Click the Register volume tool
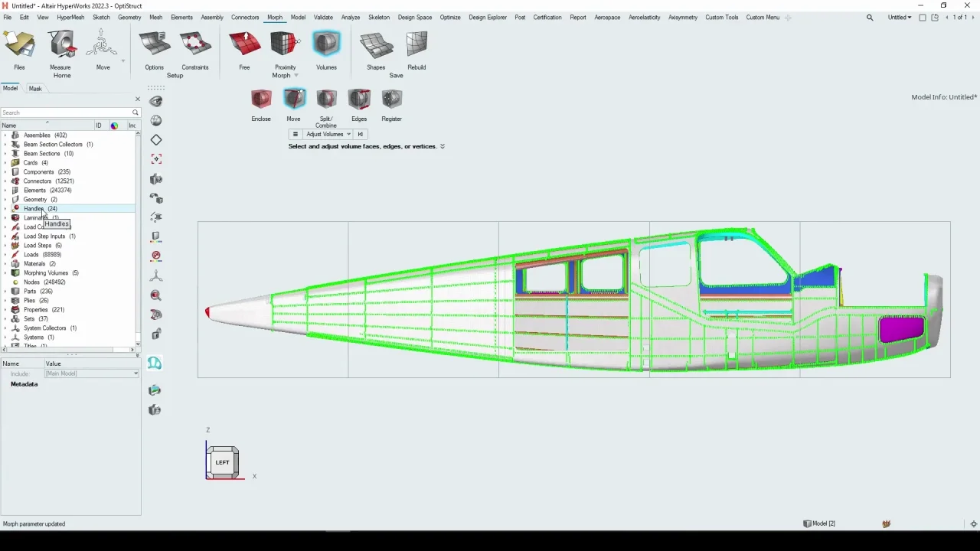Image resolution: width=980 pixels, height=551 pixels. pyautogui.click(x=391, y=106)
